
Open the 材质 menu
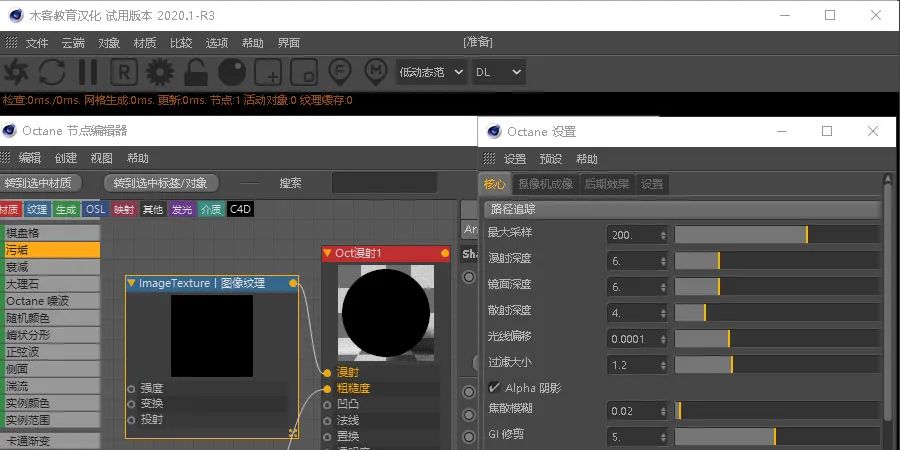(x=145, y=43)
